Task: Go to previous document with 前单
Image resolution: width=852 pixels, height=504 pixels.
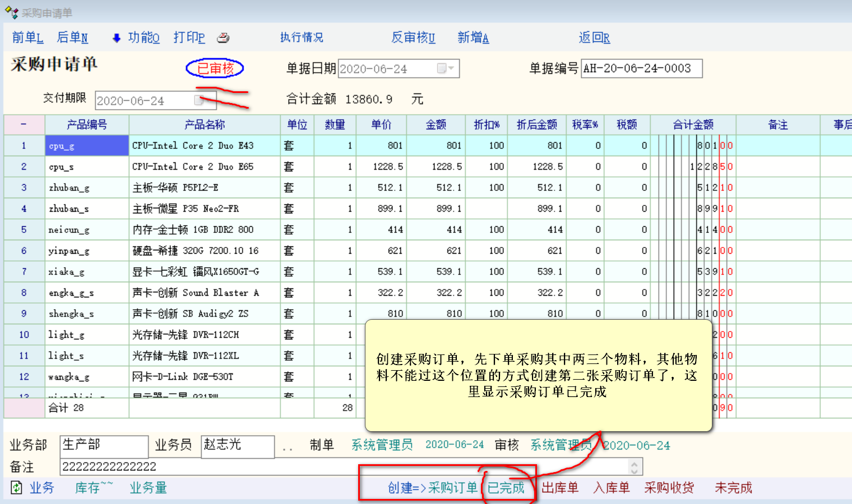Action: point(27,38)
